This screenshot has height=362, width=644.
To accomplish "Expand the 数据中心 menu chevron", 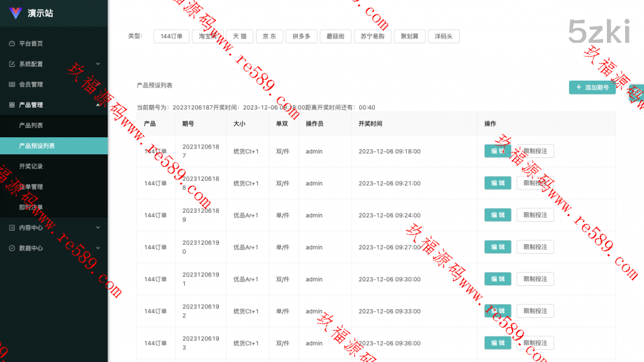I will click(x=97, y=248).
